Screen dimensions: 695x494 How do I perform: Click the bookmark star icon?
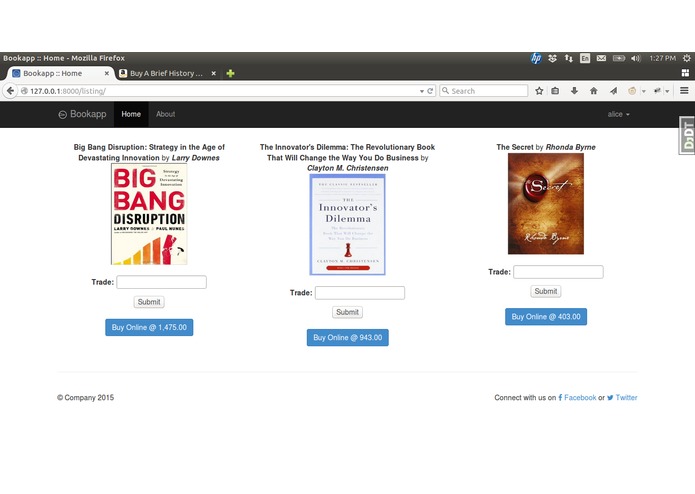539,91
